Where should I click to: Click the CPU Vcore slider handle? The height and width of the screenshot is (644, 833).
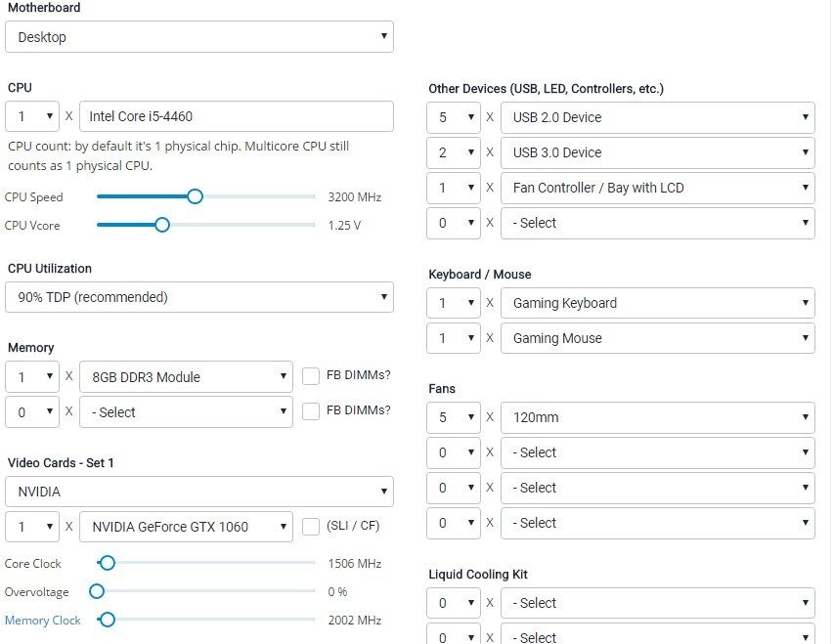click(162, 225)
